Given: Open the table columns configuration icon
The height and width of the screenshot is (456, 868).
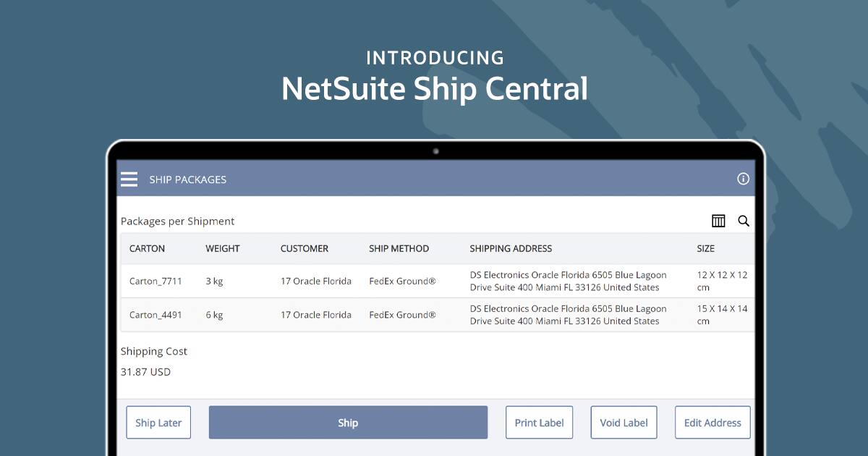Looking at the screenshot, I should pos(718,221).
